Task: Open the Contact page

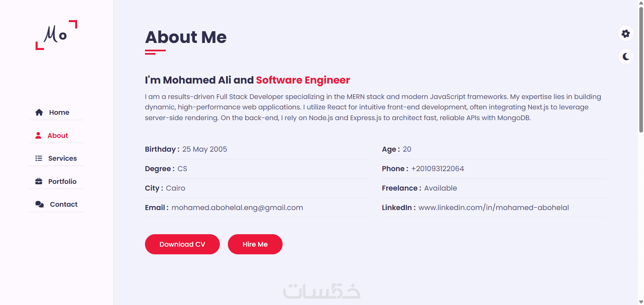Action: click(x=64, y=204)
